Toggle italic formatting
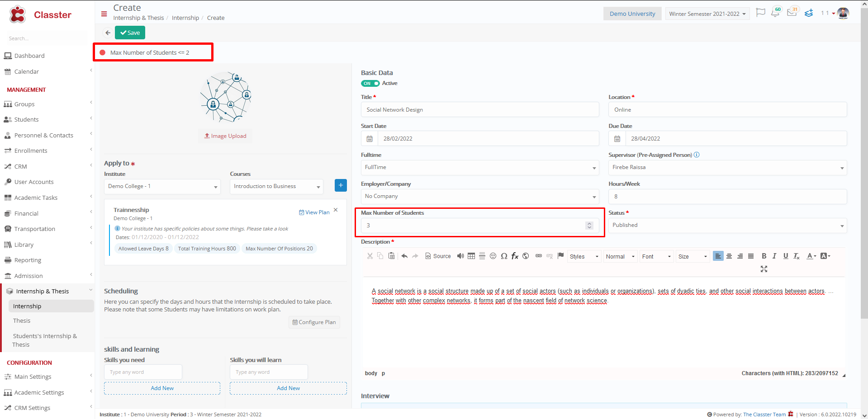 [x=774, y=256]
